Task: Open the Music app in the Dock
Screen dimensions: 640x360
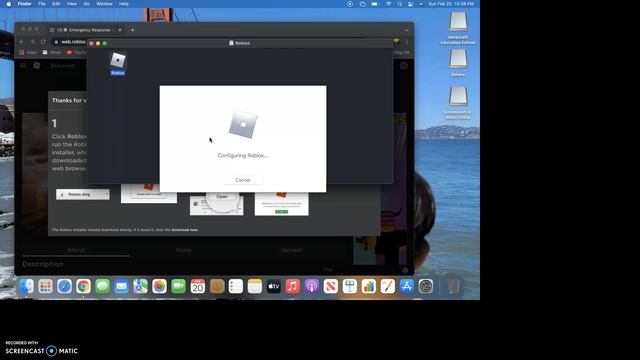Action: tap(293, 287)
